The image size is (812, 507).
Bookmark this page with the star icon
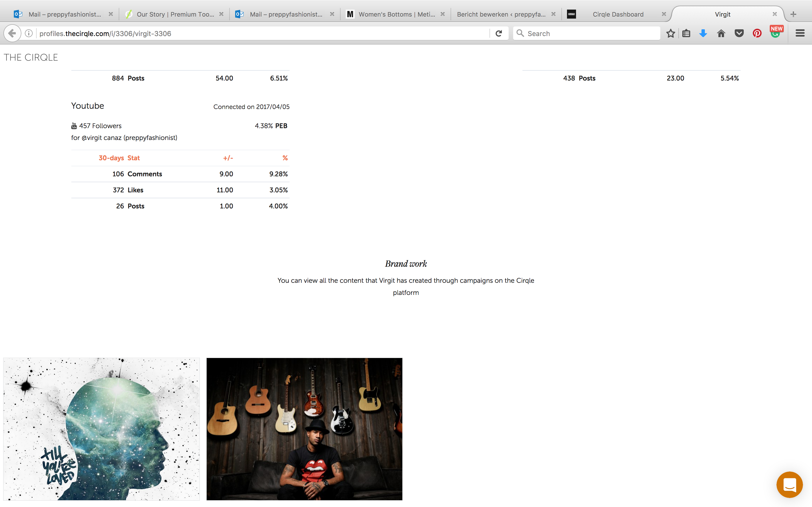coord(670,33)
